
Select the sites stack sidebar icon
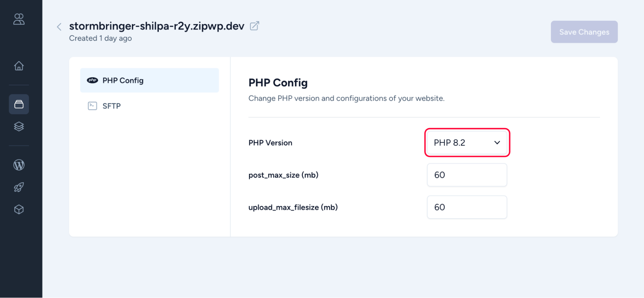(19, 104)
